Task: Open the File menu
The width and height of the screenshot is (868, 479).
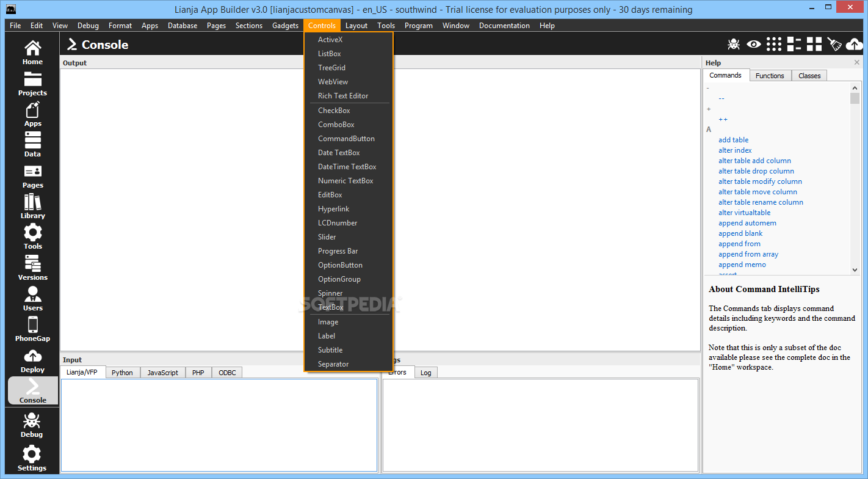Action: click(x=15, y=26)
